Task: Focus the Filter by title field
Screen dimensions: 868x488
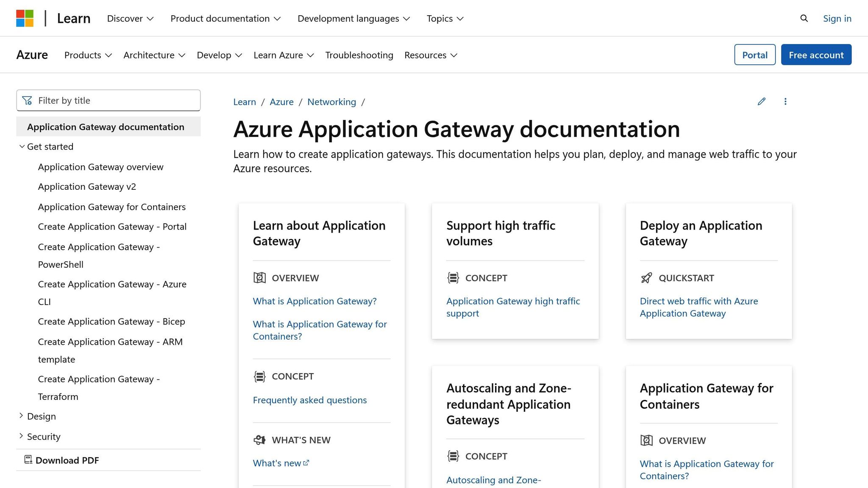Action: (x=108, y=100)
